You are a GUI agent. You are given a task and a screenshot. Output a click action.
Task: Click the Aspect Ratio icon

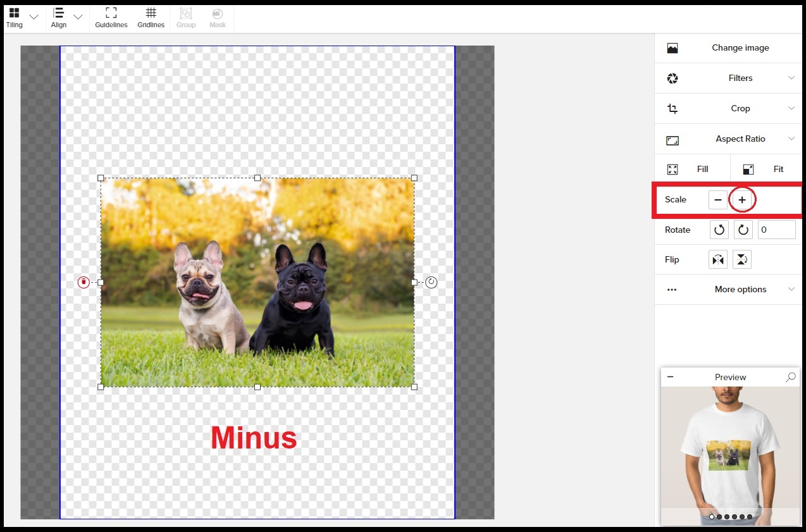[x=673, y=140]
